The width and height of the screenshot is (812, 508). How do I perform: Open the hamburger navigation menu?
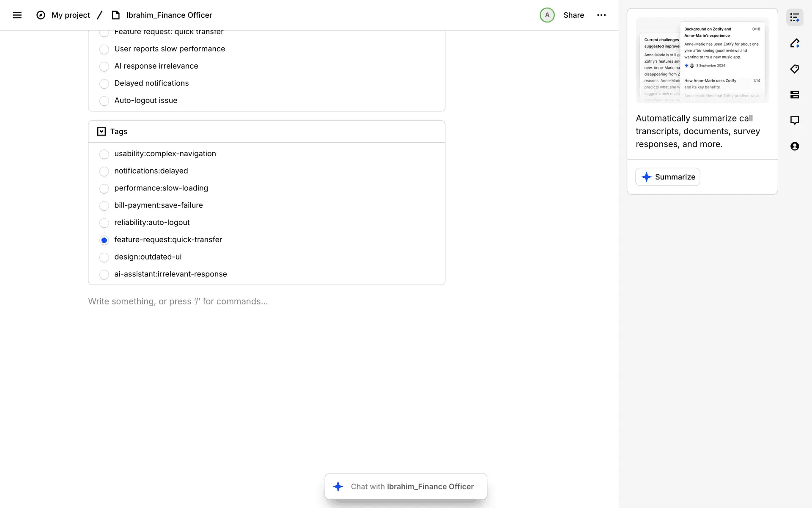(17, 15)
